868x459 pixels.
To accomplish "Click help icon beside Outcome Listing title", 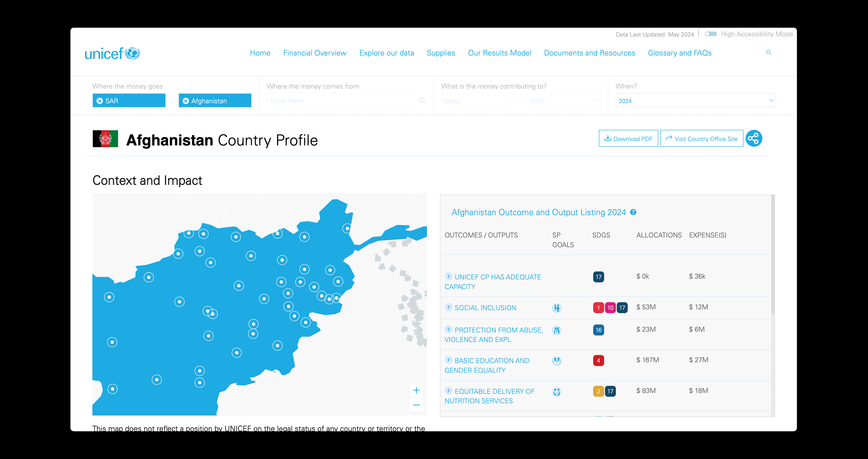I will (633, 212).
